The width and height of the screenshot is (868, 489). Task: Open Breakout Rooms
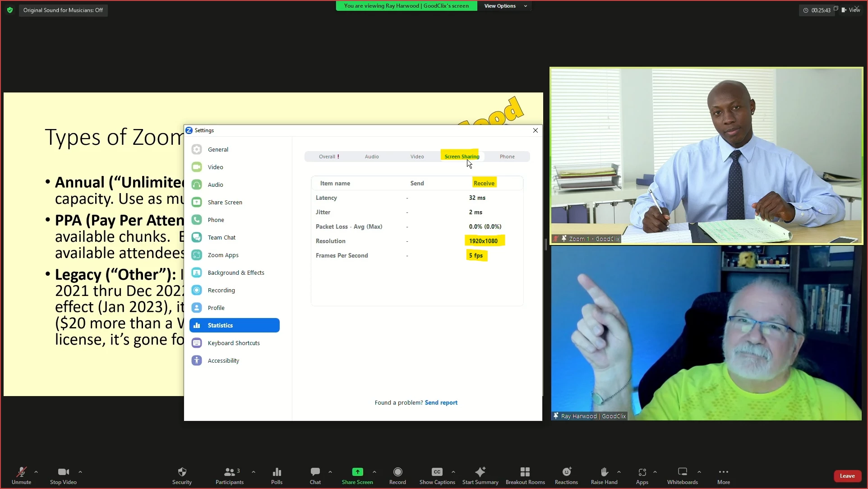coord(525,472)
